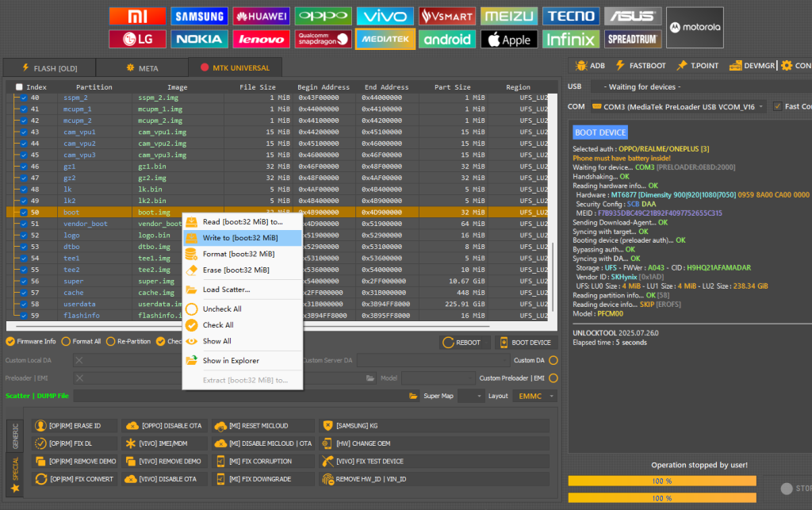Uncheck partition row 50 boot
Viewport: 812px width, 510px height.
point(24,213)
